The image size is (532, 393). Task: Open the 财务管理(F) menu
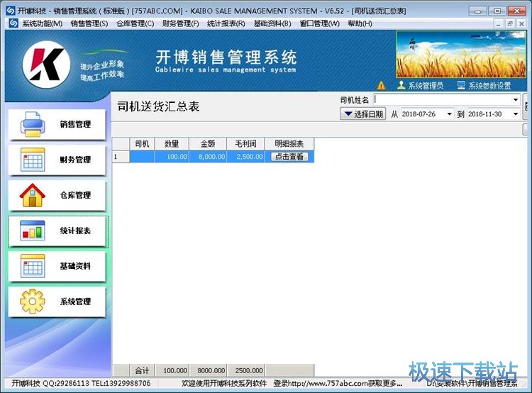[x=180, y=23]
